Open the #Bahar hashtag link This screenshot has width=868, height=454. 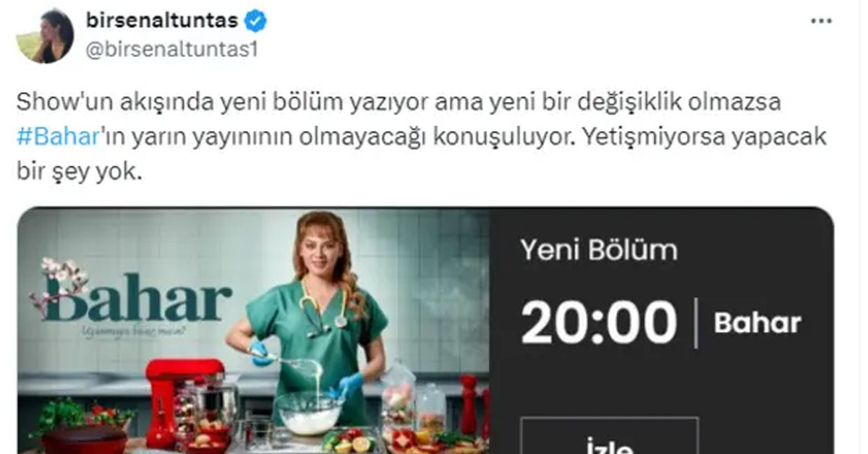point(56,137)
